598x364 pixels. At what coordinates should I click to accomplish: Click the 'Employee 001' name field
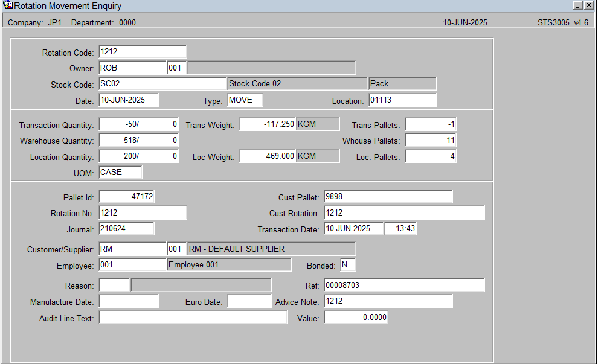(229, 265)
